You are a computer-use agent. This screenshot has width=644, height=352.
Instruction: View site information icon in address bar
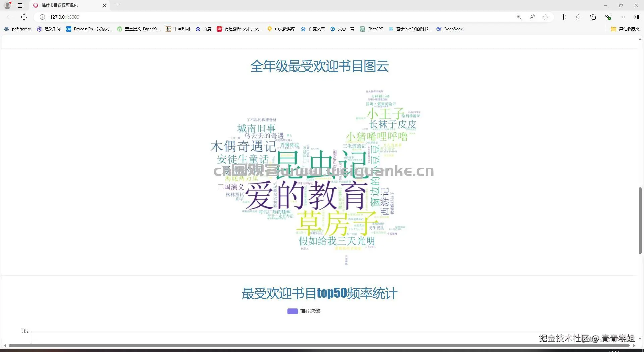click(42, 17)
